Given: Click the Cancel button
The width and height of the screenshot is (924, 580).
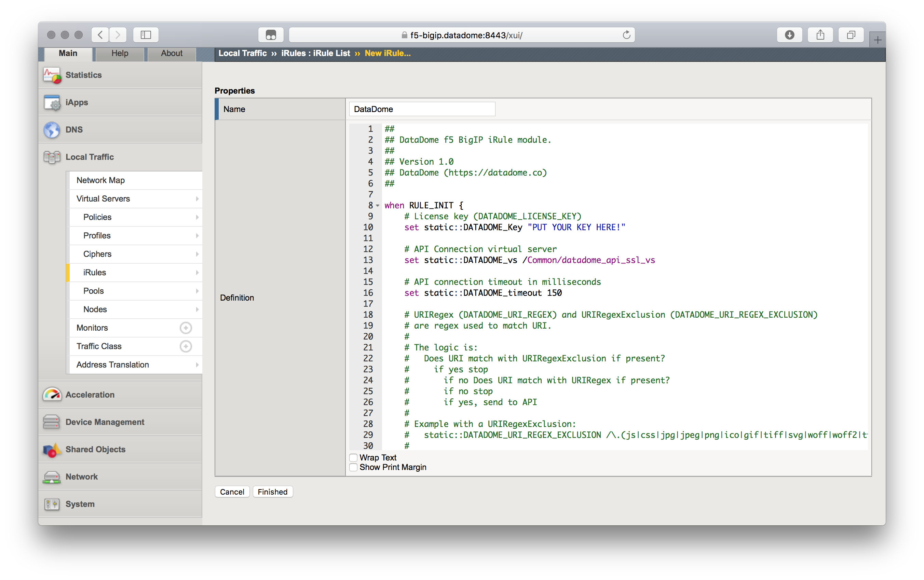Looking at the screenshot, I should click(x=232, y=492).
